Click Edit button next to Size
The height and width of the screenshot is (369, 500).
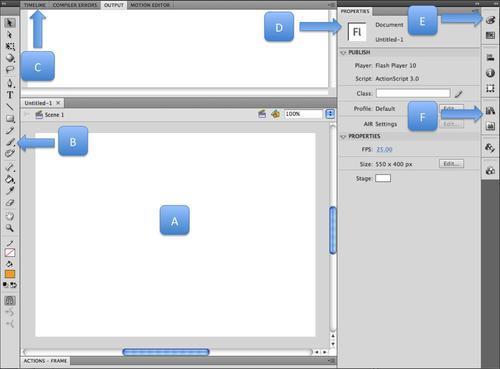coord(451,164)
